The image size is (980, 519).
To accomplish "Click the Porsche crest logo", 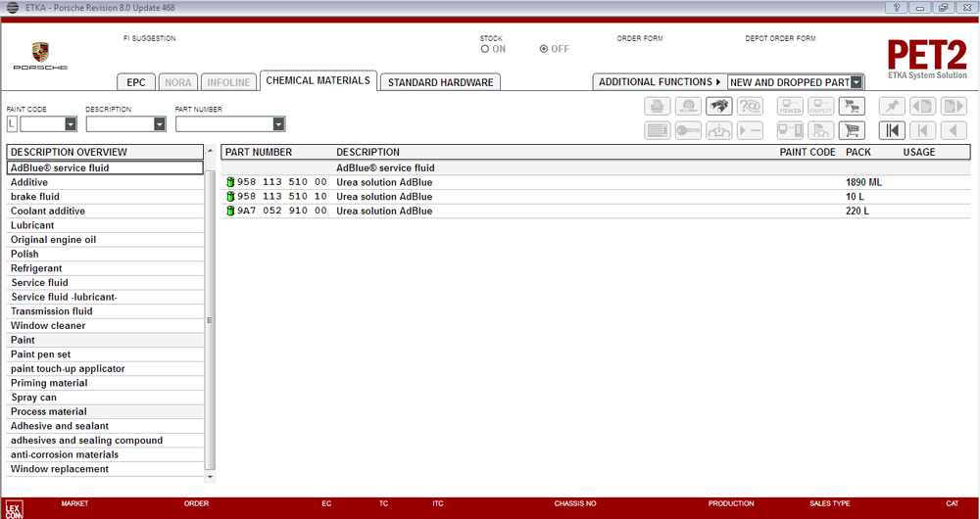I will (40, 53).
